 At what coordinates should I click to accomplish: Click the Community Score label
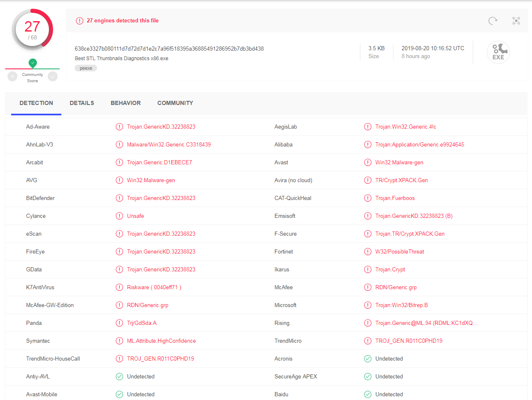click(32, 78)
